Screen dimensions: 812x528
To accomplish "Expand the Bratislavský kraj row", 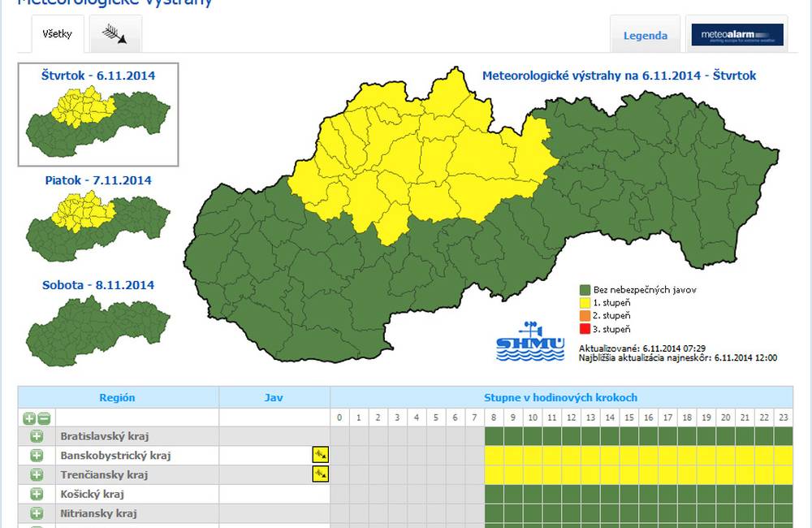I will (x=37, y=436).
